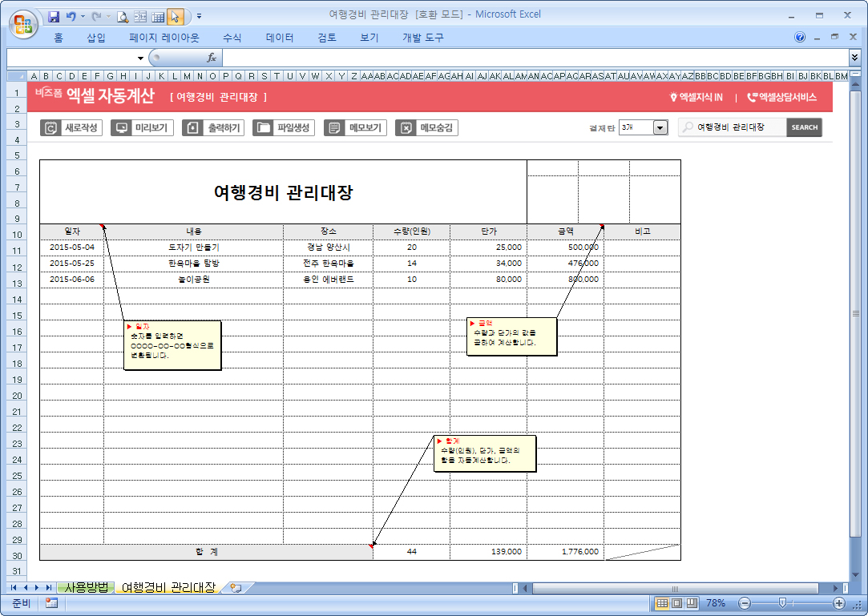
Task: Open the 결재란 3개 combo box dropdown
Action: click(x=660, y=128)
